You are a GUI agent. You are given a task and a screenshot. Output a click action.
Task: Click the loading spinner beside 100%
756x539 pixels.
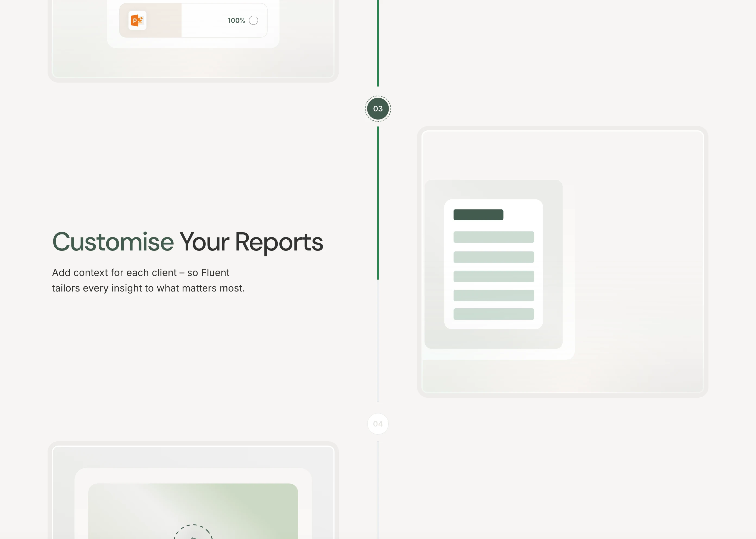(x=253, y=21)
